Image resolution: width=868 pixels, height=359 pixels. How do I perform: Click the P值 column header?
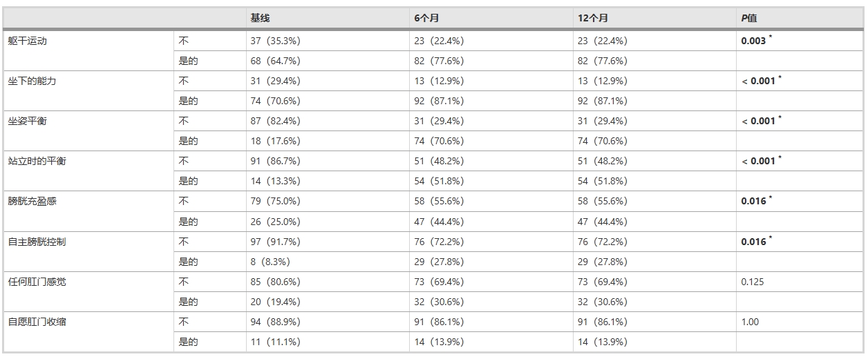pyautogui.click(x=749, y=19)
